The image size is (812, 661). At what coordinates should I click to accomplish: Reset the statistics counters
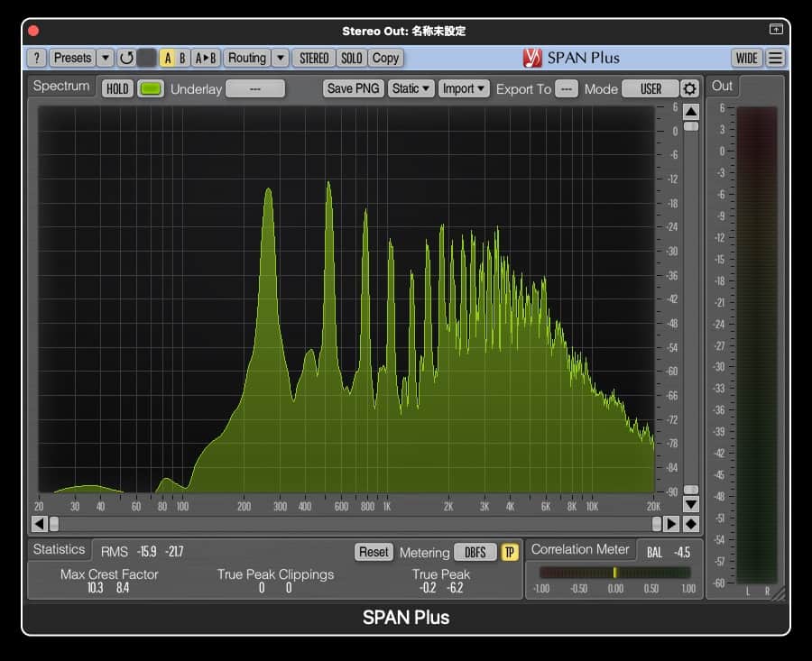(x=374, y=552)
